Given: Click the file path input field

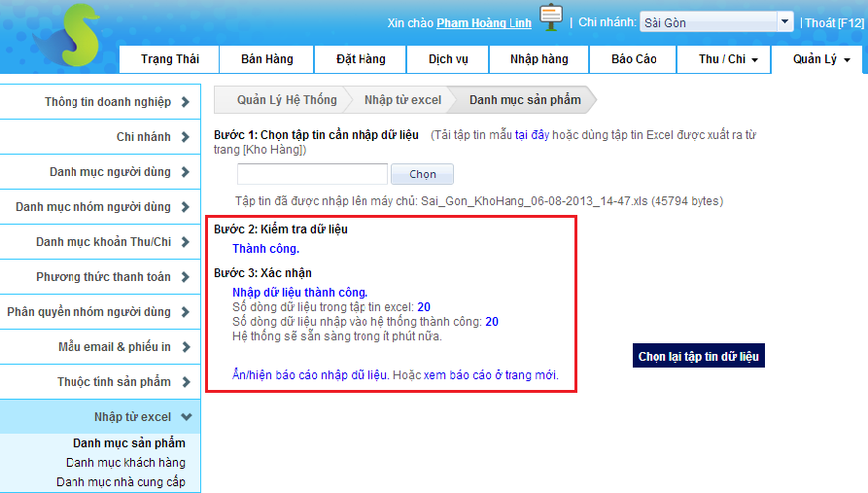Looking at the screenshot, I should (x=312, y=174).
